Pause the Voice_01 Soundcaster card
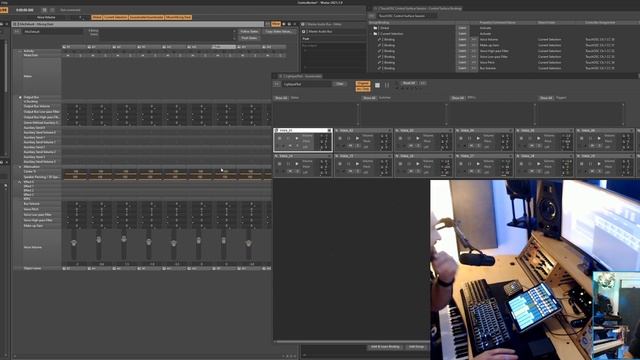 (288, 138)
